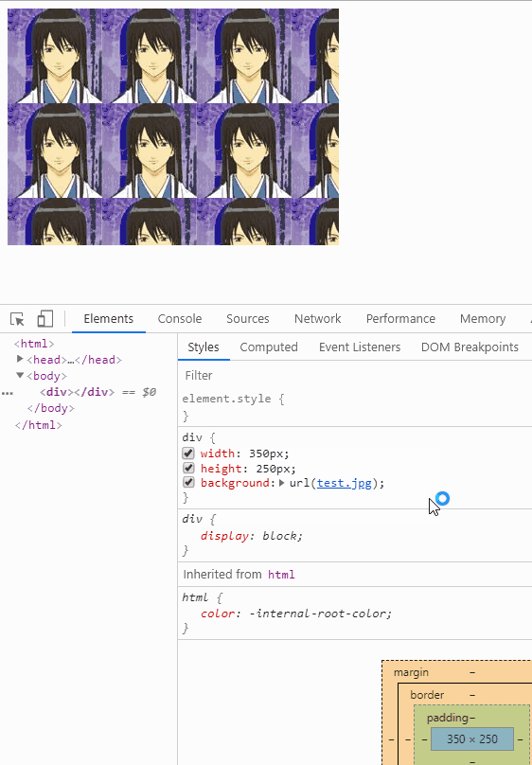Expand the background shorthand property triangle
The image size is (532, 765).
click(x=282, y=483)
